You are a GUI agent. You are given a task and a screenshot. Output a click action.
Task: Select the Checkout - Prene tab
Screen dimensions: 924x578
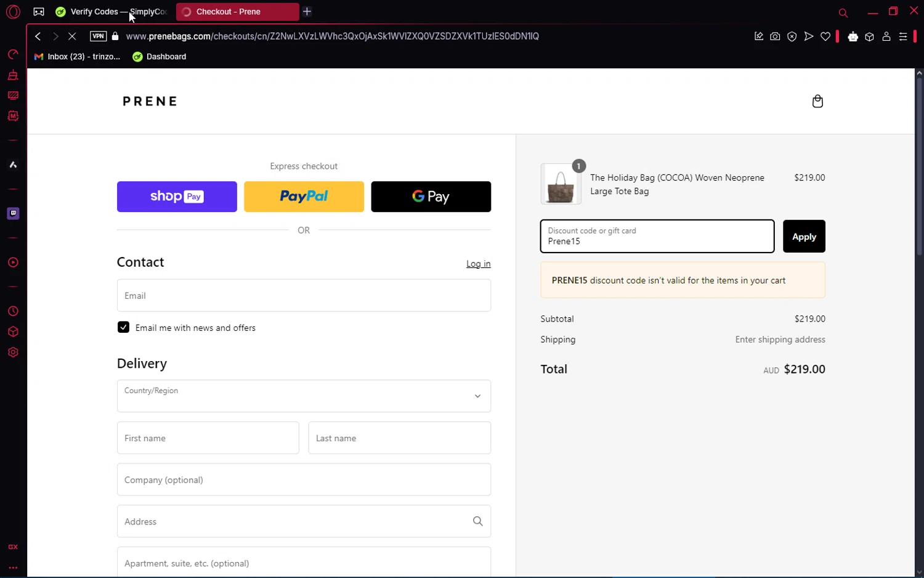click(x=237, y=12)
